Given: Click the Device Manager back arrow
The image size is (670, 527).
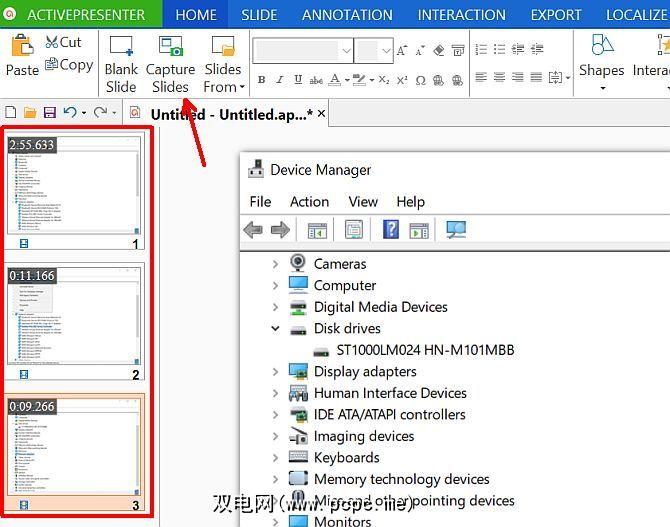Looking at the screenshot, I should (253, 230).
